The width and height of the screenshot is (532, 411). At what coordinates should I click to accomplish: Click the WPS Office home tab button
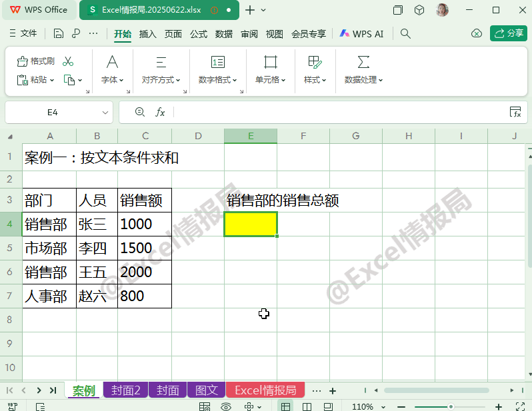[39, 10]
